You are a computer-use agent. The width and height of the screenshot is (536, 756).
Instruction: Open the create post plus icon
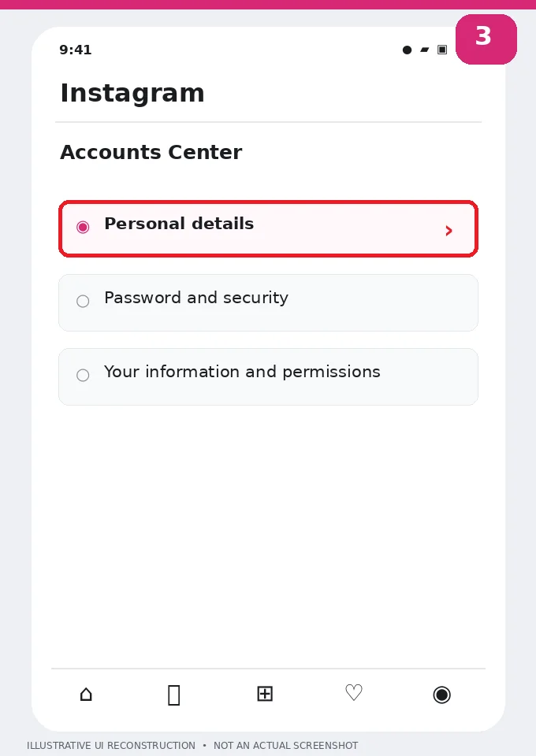click(265, 694)
